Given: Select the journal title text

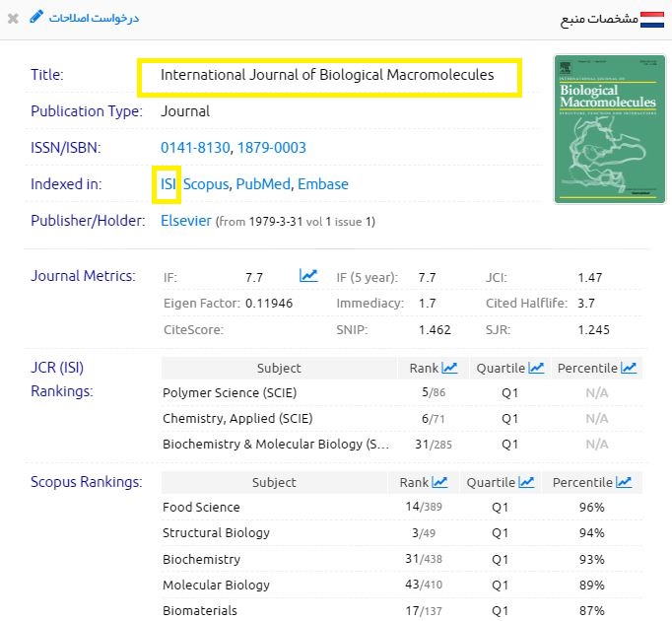Looking at the screenshot, I should pyautogui.click(x=327, y=75).
